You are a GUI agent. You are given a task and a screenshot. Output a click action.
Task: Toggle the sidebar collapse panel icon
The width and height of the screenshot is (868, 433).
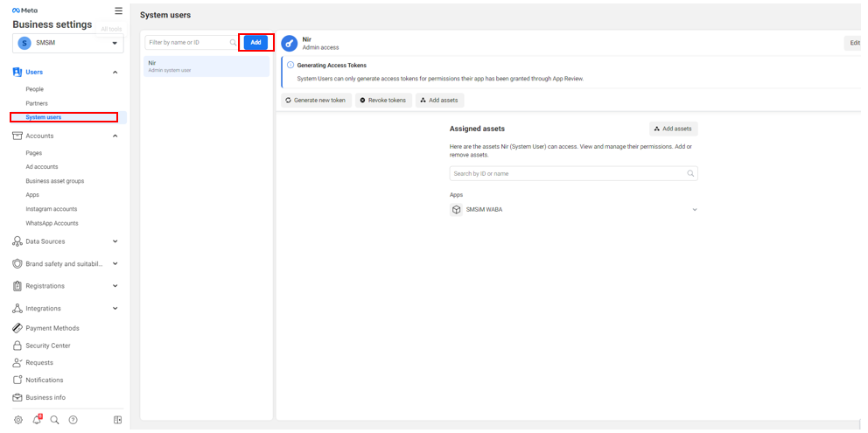[117, 420]
